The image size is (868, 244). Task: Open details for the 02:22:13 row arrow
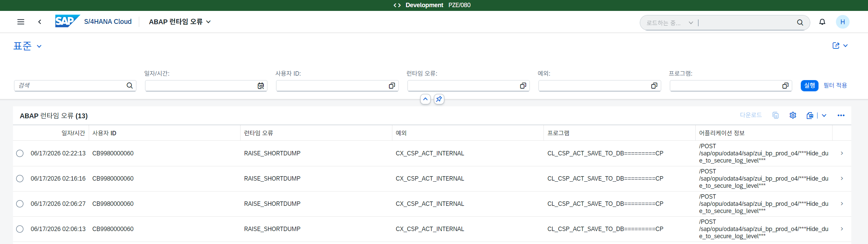coord(842,153)
